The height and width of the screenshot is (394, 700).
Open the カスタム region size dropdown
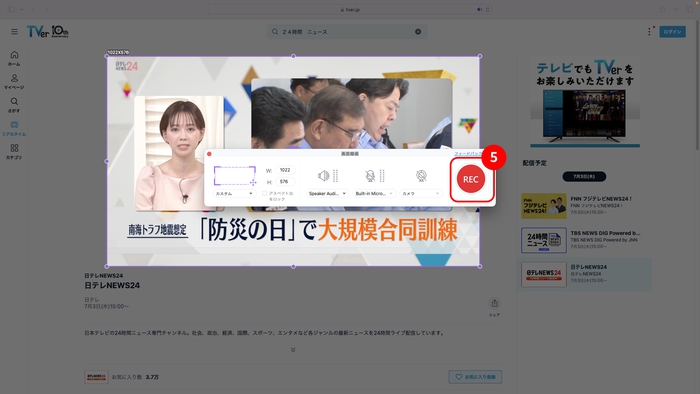pos(234,193)
